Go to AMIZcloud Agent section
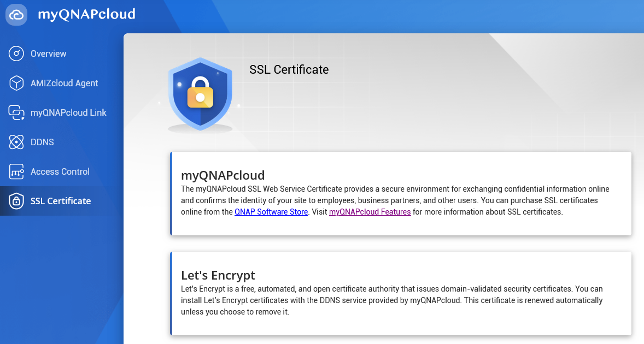Viewport: 644px width, 344px height. click(64, 83)
